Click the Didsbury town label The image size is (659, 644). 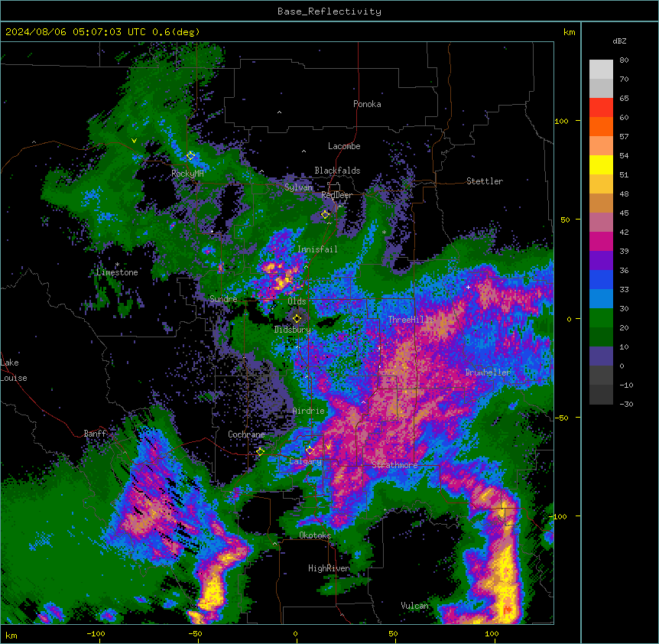pos(293,330)
